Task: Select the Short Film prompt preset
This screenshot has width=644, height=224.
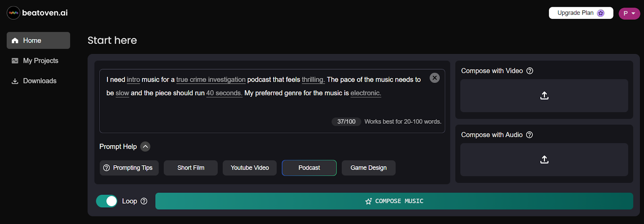Action: [191, 168]
